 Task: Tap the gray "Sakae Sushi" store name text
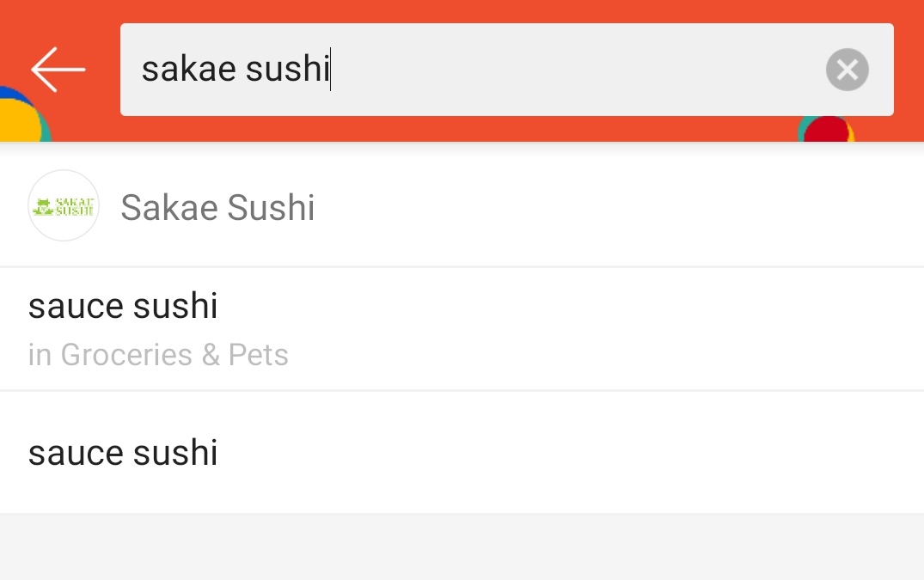point(217,208)
